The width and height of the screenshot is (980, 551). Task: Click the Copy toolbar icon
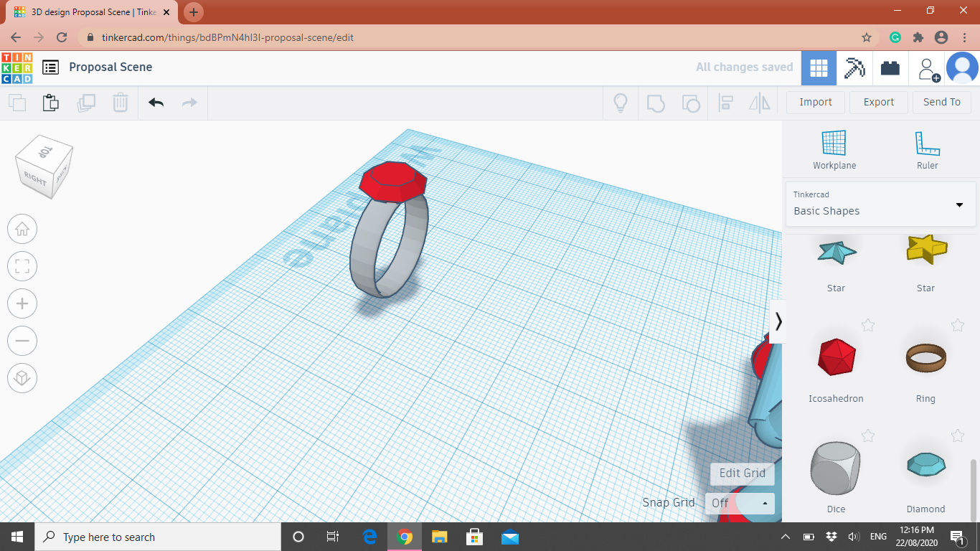click(x=17, y=103)
